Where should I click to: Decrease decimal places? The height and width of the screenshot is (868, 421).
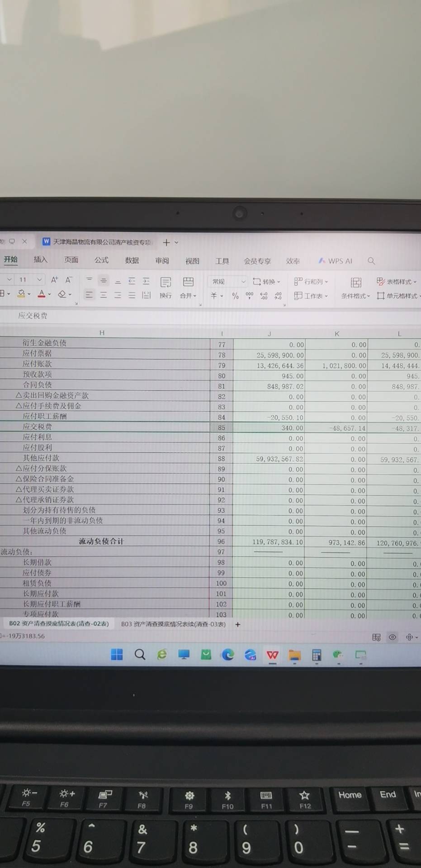(x=278, y=296)
